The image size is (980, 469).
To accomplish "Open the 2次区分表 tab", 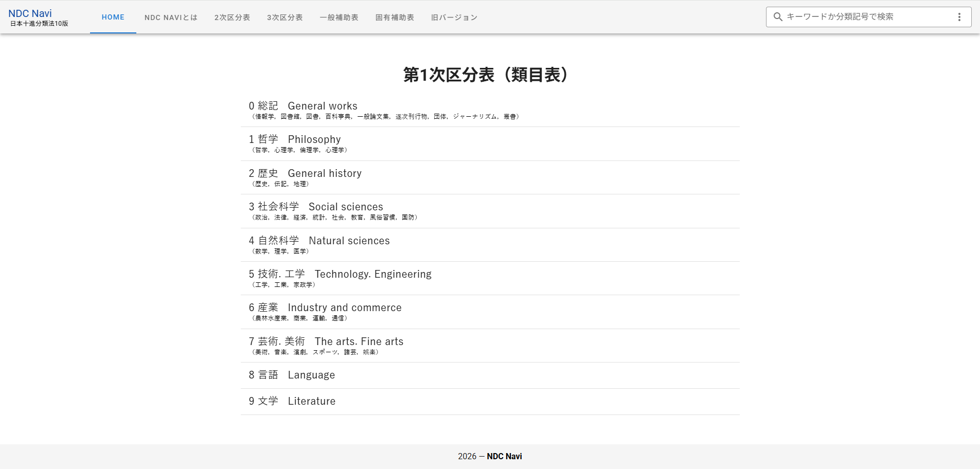I will point(232,17).
